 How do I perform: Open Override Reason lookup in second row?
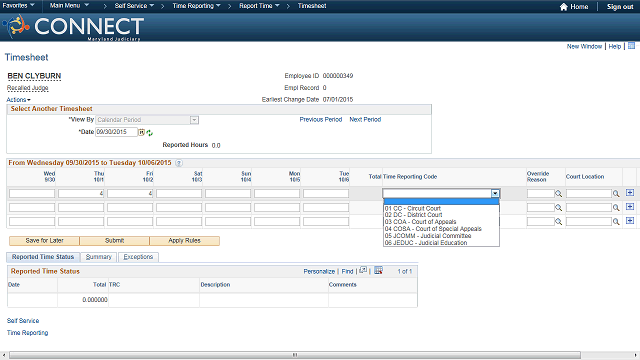coord(558,208)
